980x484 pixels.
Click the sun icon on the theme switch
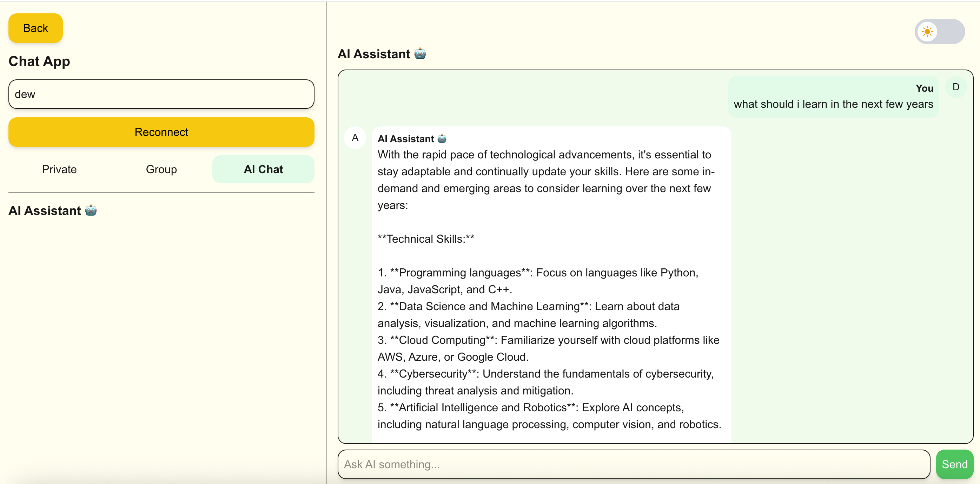(x=927, y=32)
